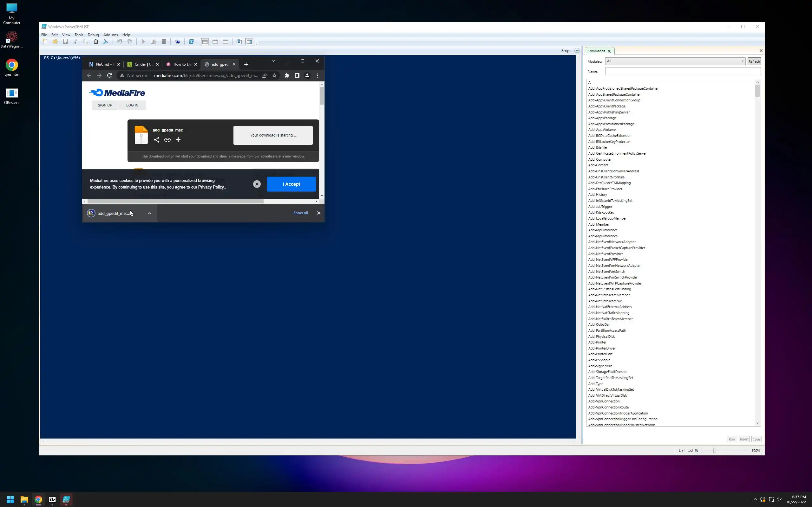Image resolution: width=812 pixels, height=507 pixels.
Task: Click the Open file folder icon
Action: coord(55,42)
